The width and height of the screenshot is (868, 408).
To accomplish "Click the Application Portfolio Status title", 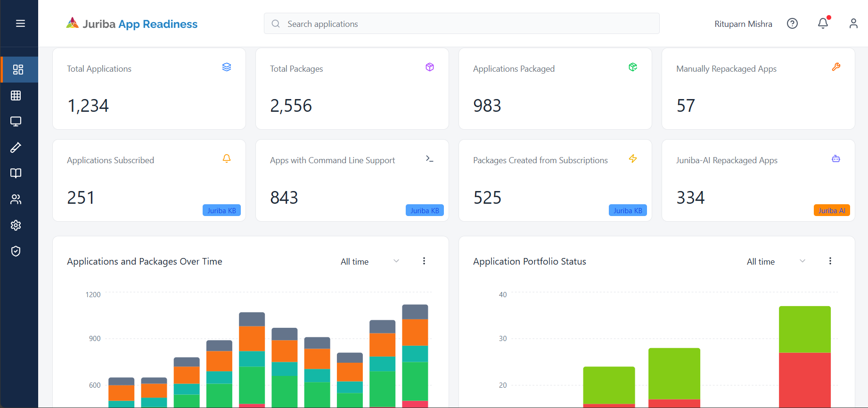I will tap(530, 261).
